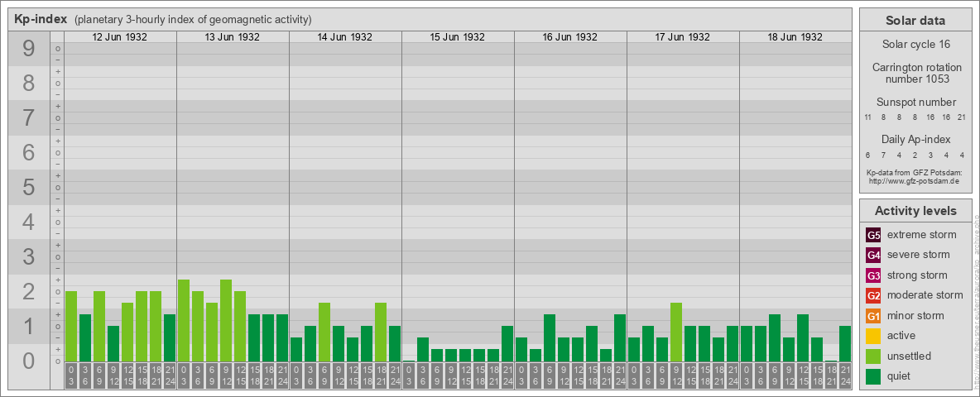Select the light green 'unsettled' legend swatch
Viewport: 980px width, 397px height.
[874, 356]
